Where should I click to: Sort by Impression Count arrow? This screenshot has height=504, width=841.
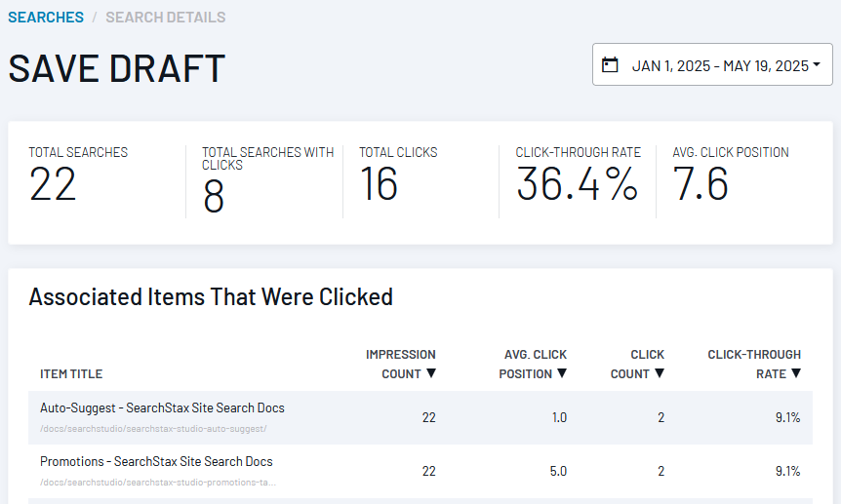(430, 373)
